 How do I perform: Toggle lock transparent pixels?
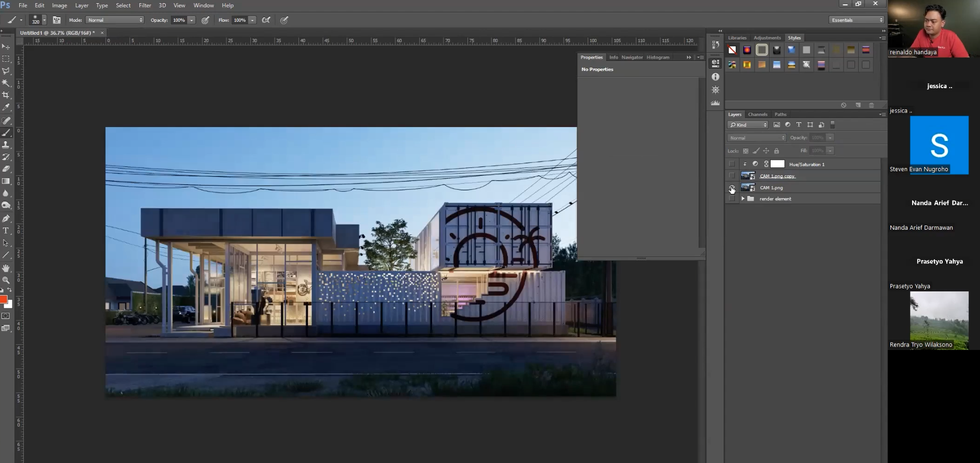click(746, 151)
